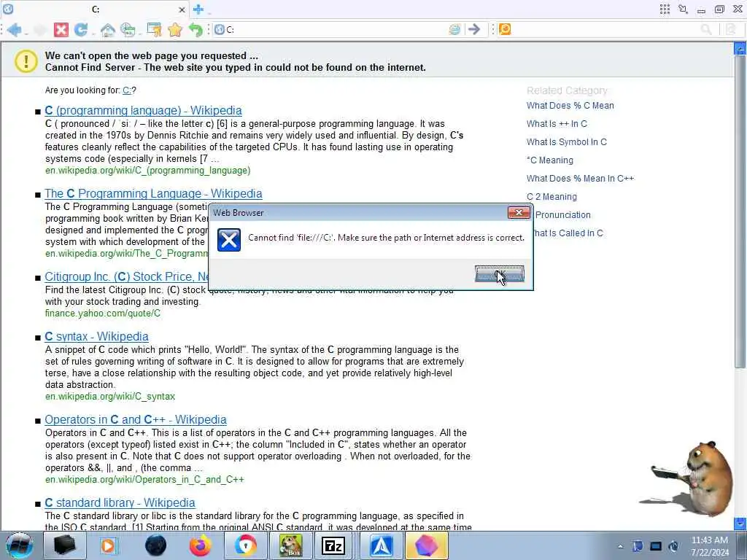Click the Go arrow beside the address bar
The image size is (747, 560).
pos(474,29)
